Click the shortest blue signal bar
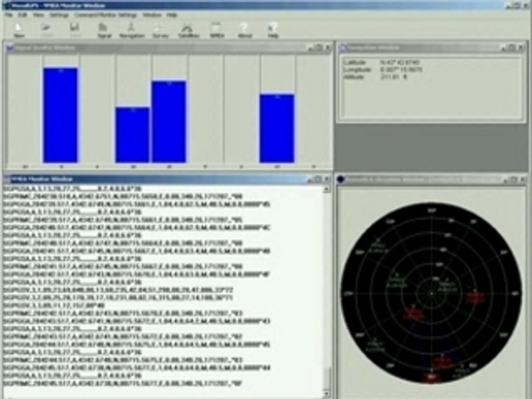This screenshot has width=532, height=399. [132, 135]
